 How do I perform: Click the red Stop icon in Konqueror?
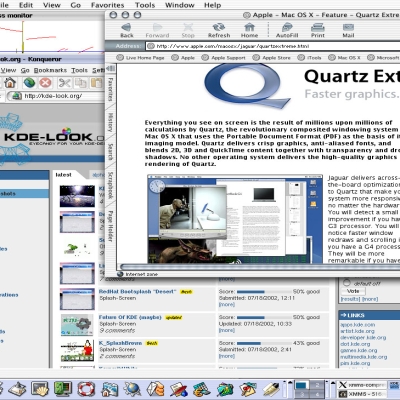click(45, 83)
